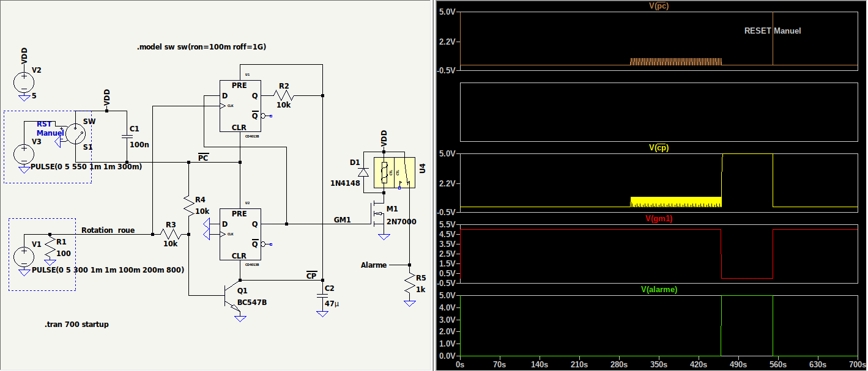The height and width of the screenshot is (371, 868).
Task: Click the VDD flag above capacitor C1
Action: tap(106, 99)
